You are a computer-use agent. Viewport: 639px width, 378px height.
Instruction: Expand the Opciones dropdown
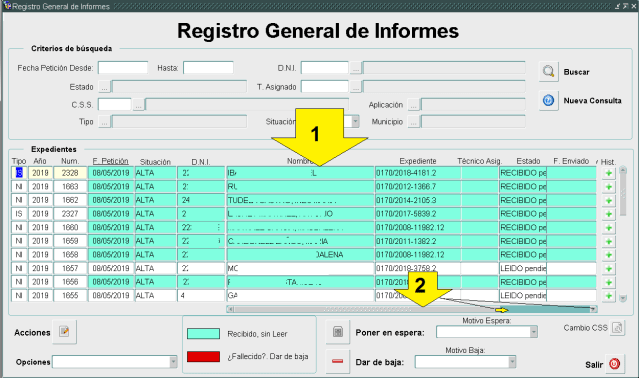173,362
